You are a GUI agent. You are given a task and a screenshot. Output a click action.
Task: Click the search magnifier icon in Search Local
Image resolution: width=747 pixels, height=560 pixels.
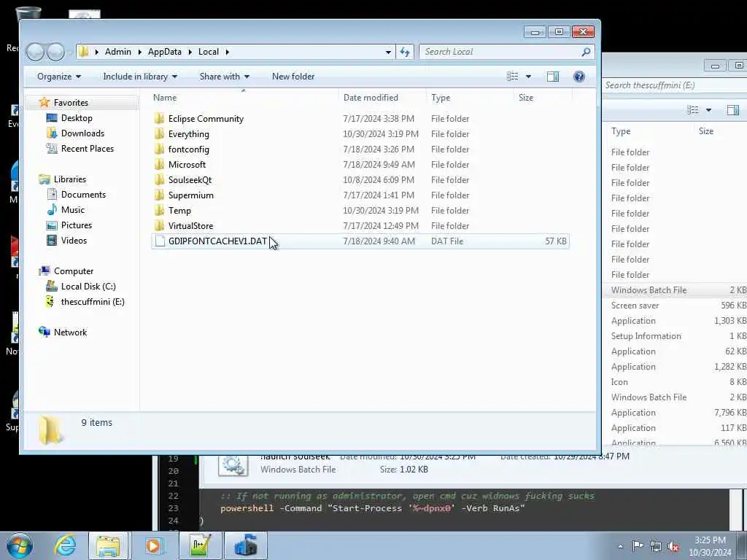coord(586,52)
